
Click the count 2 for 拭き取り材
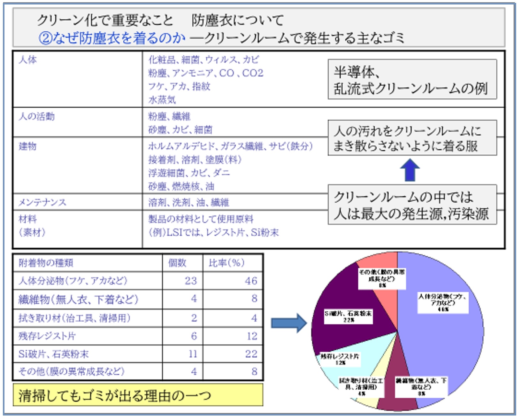[194, 318]
